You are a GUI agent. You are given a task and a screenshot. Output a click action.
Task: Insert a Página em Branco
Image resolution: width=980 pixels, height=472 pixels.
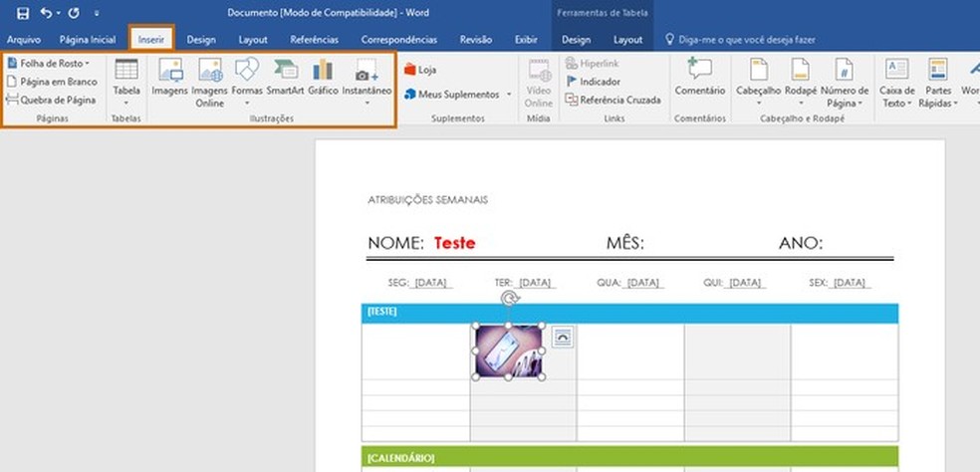(52, 82)
